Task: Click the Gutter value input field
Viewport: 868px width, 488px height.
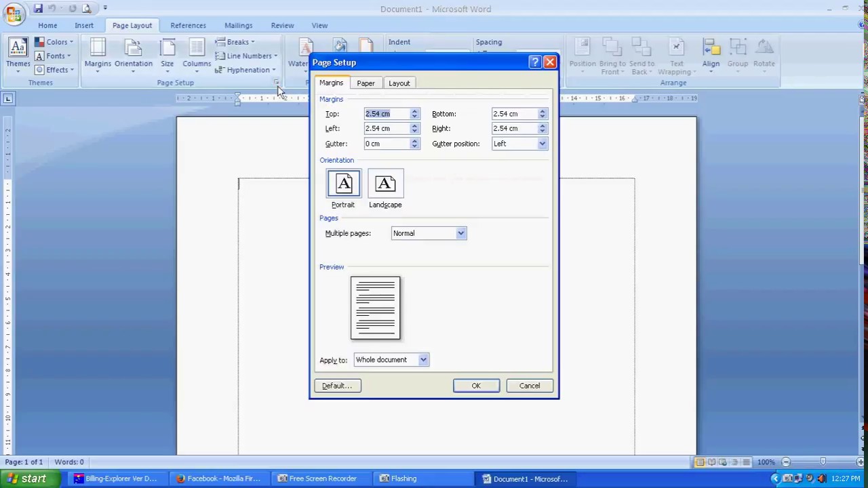Action: (387, 144)
